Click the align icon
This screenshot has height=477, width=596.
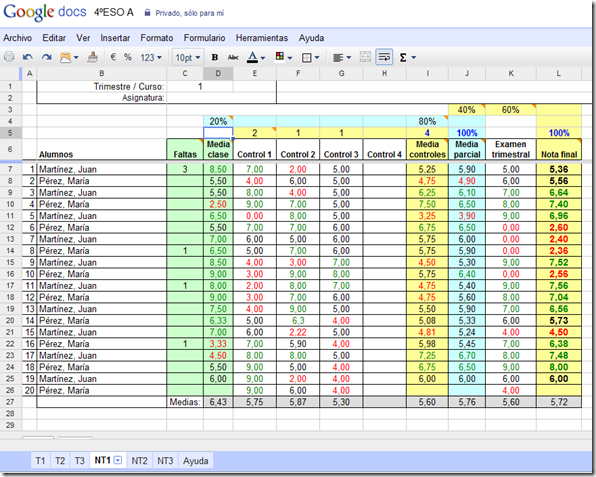pos(338,58)
